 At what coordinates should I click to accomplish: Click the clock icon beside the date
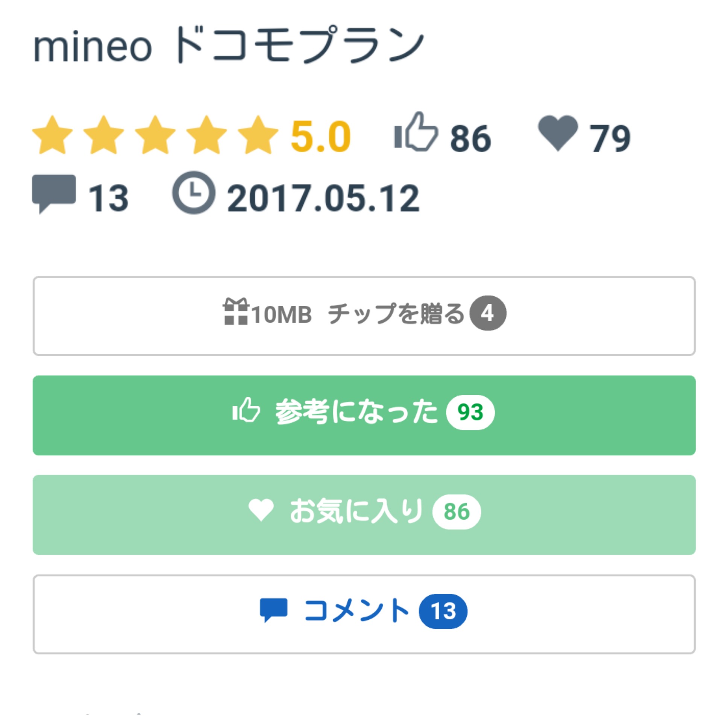pos(194,193)
